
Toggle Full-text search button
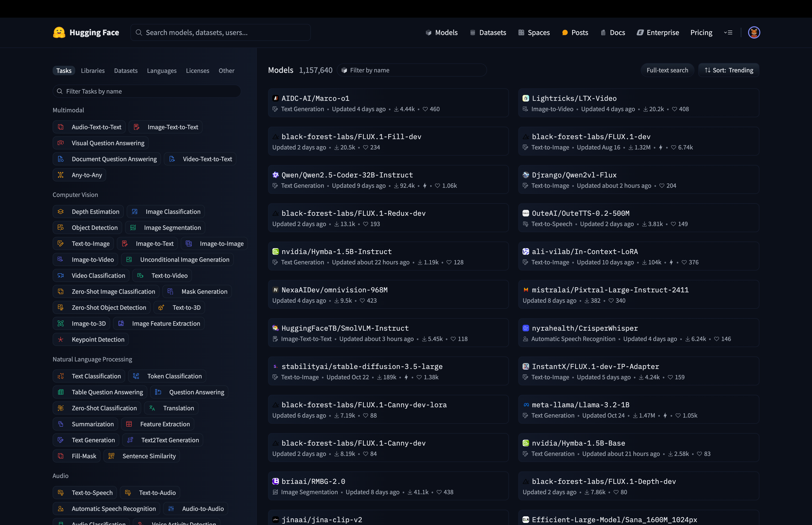(667, 70)
